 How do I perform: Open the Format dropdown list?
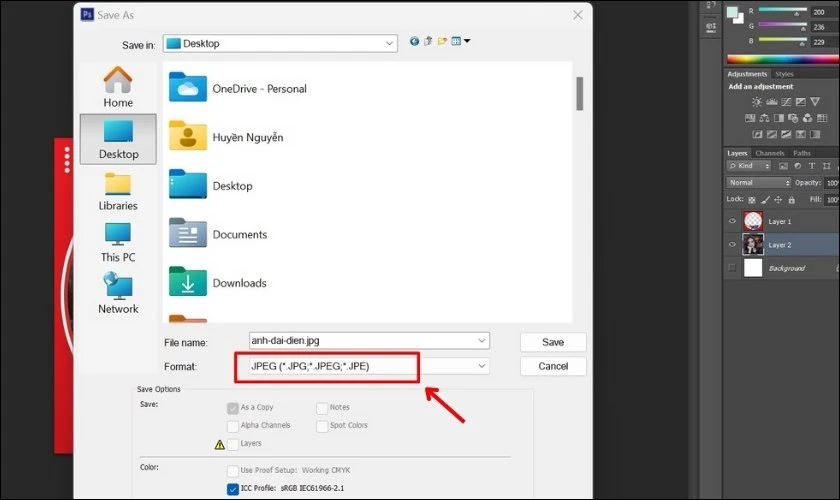point(482,366)
